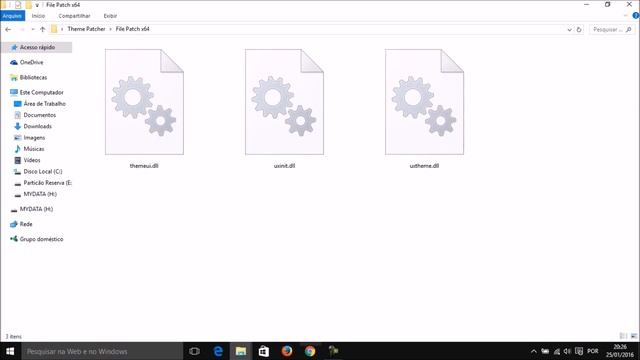Open Task View on taskbar
Viewport: 640px width, 360px height.
(x=195, y=351)
